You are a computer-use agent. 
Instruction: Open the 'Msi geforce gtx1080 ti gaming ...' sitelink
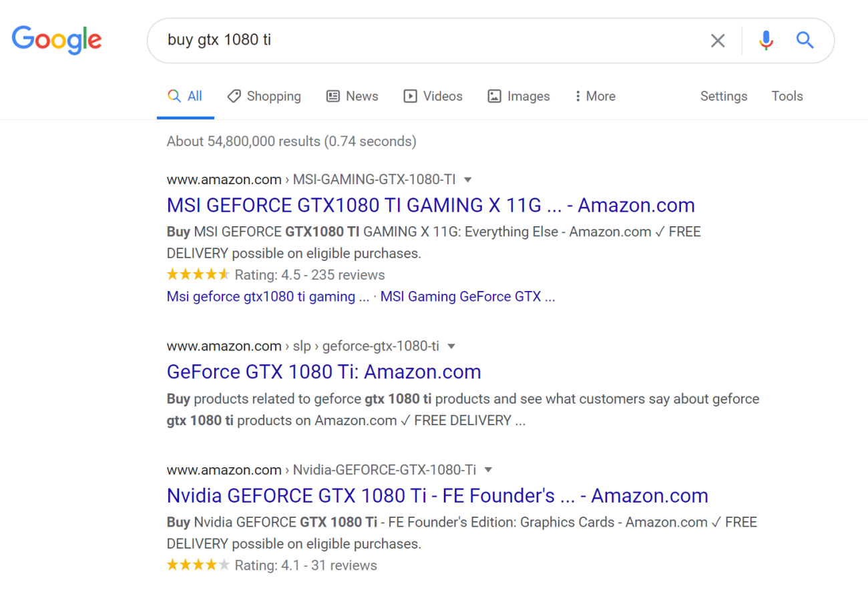[x=268, y=296]
